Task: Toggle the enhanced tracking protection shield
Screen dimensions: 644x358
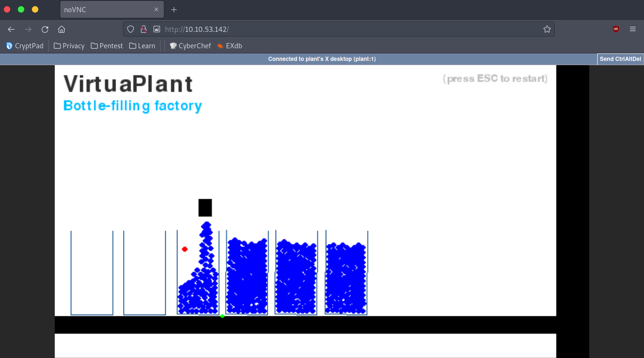Action: pos(130,29)
